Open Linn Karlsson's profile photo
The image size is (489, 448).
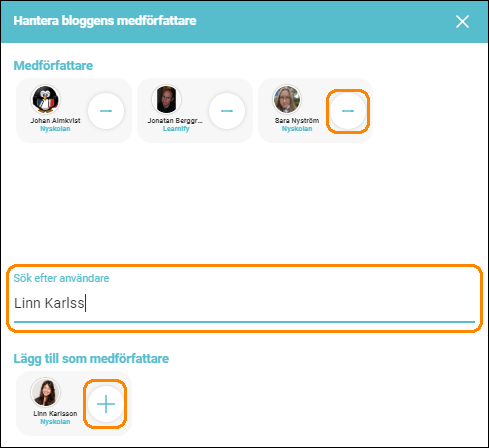(46, 392)
